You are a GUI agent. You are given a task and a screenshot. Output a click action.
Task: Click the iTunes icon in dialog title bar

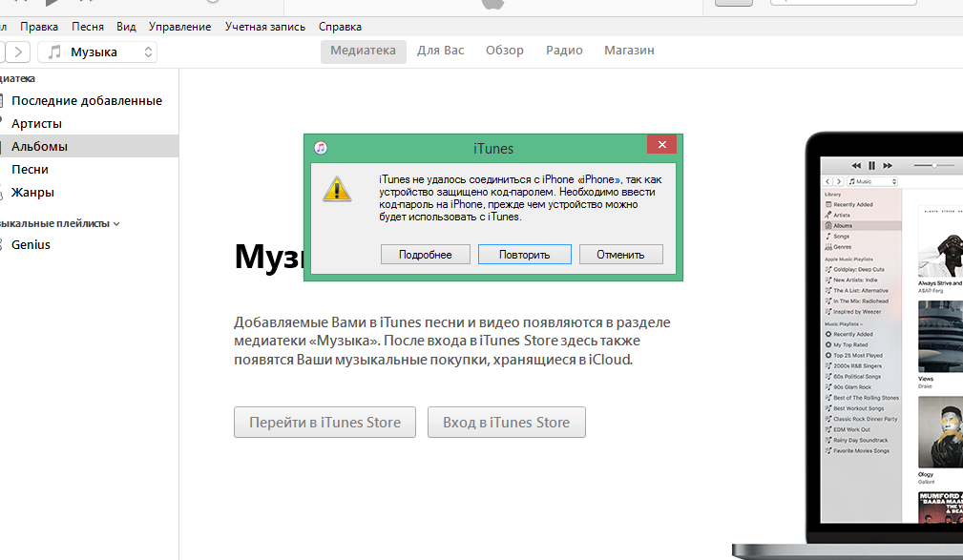[x=321, y=148]
